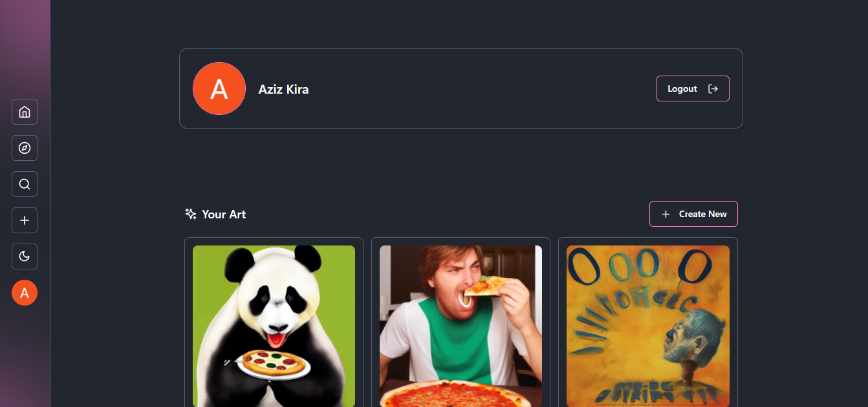The image size is (868, 407).
Task: Open the man eating pizza artwork
Action: 461,326
